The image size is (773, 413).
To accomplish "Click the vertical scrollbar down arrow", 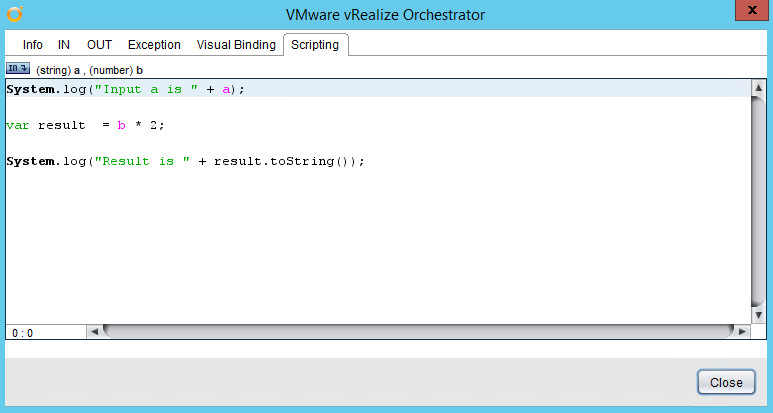I will [x=758, y=315].
